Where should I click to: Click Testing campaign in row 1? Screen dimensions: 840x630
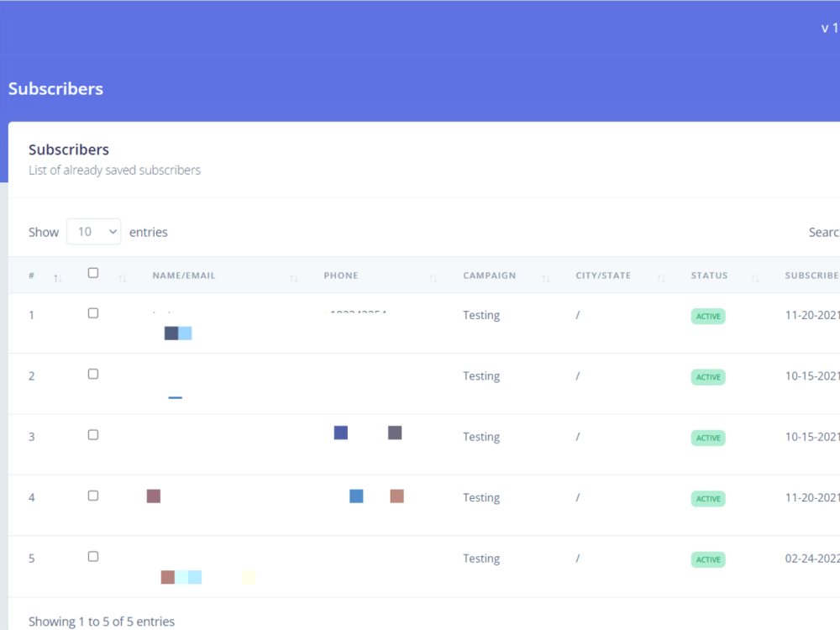[481, 315]
